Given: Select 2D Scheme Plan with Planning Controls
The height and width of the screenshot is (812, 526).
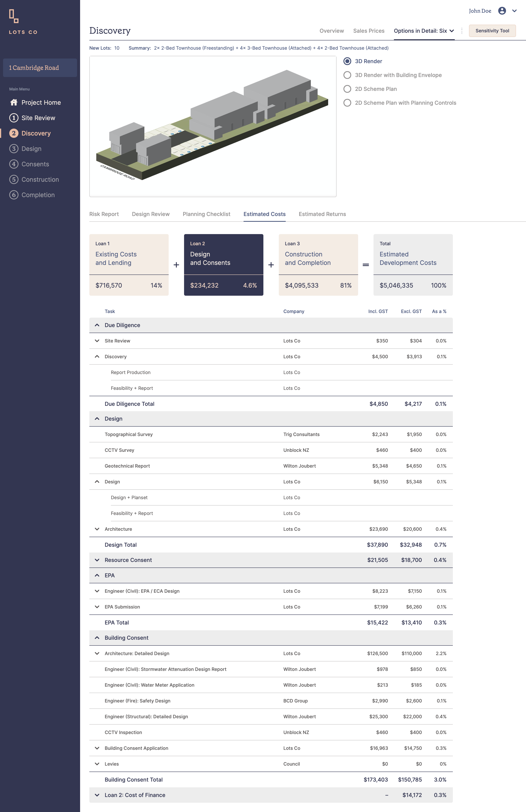Looking at the screenshot, I should (347, 103).
